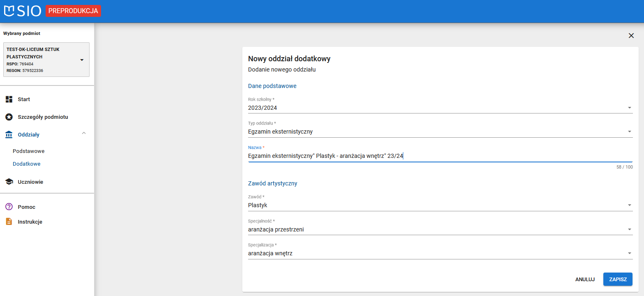Click the Uczniowie graduation cap icon
The height and width of the screenshot is (296, 644).
click(x=9, y=182)
